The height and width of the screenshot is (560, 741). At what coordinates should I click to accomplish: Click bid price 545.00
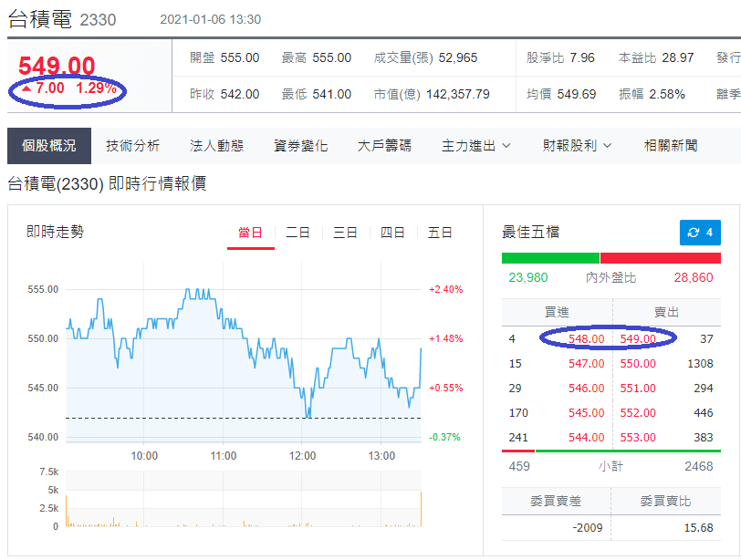[x=586, y=412]
